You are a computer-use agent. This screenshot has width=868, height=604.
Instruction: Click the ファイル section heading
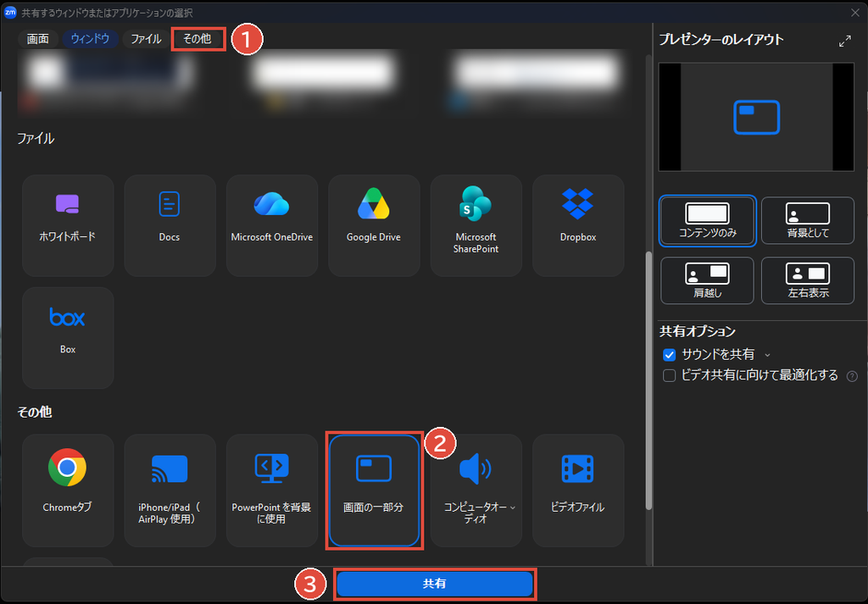tap(36, 139)
